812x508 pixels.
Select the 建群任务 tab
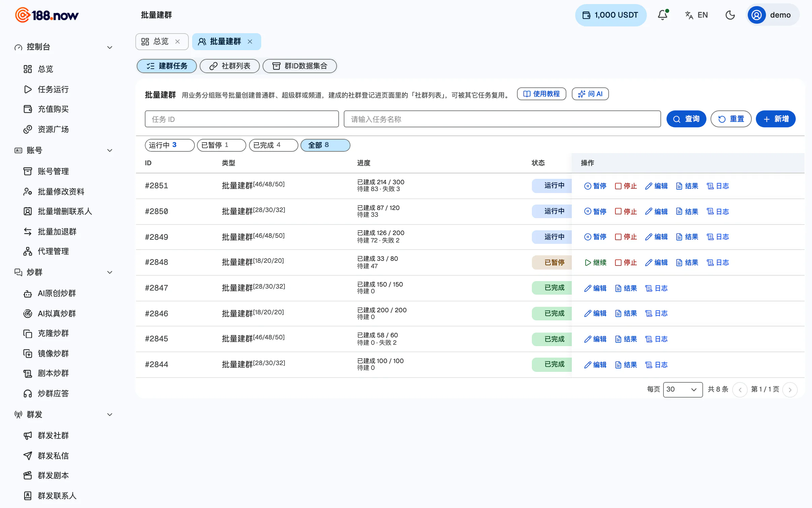click(166, 66)
